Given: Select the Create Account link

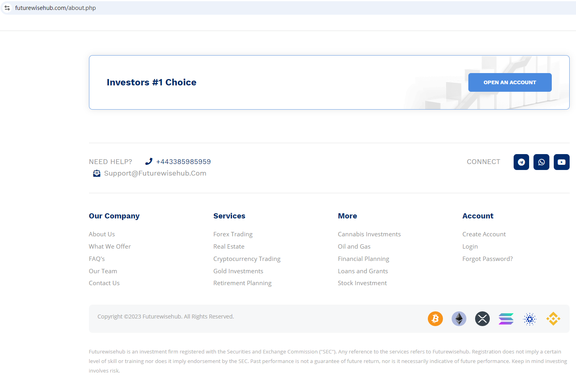Looking at the screenshot, I should (484, 234).
